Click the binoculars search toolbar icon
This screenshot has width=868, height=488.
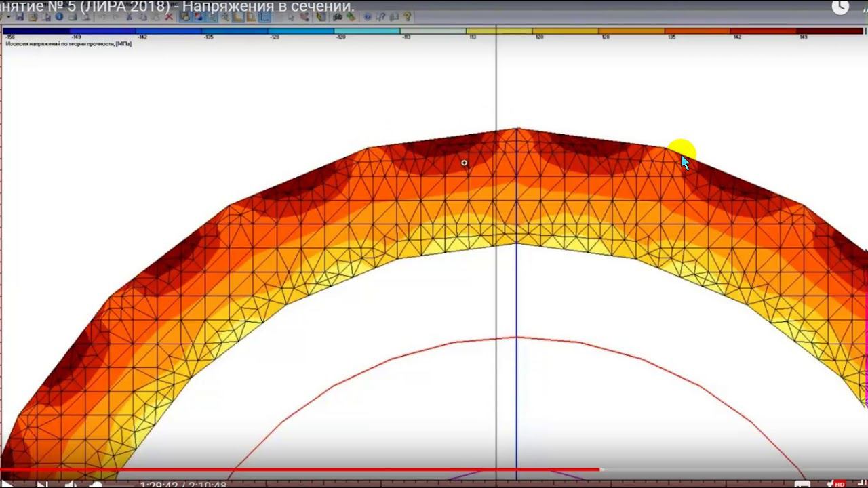point(337,17)
